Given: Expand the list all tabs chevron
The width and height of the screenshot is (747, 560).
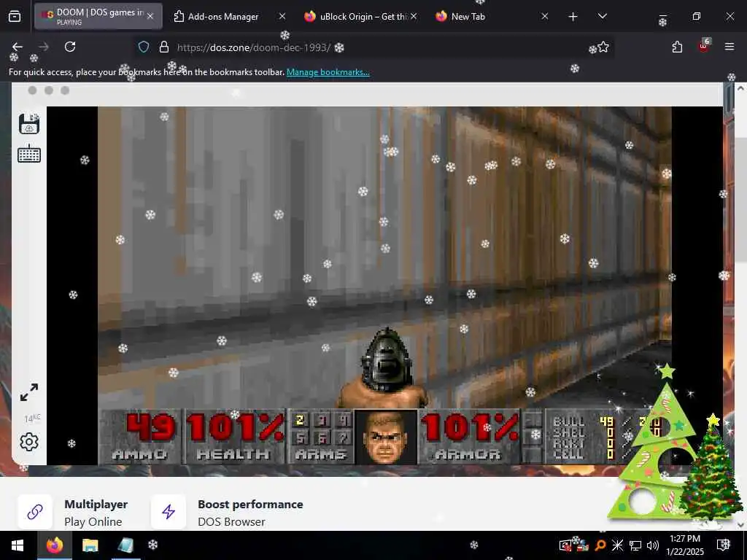Looking at the screenshot, I should coord(602,16).
